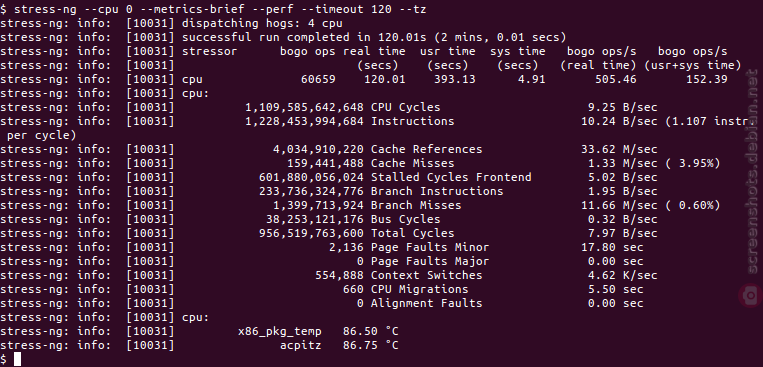Click the Instructions metric label
The image size is (763, 367).
tap(413, 121)
